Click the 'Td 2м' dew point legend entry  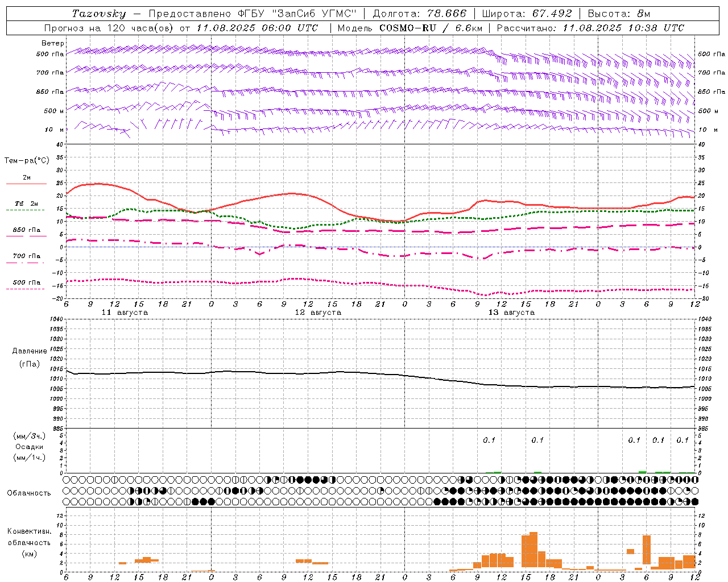pos(27,203)
